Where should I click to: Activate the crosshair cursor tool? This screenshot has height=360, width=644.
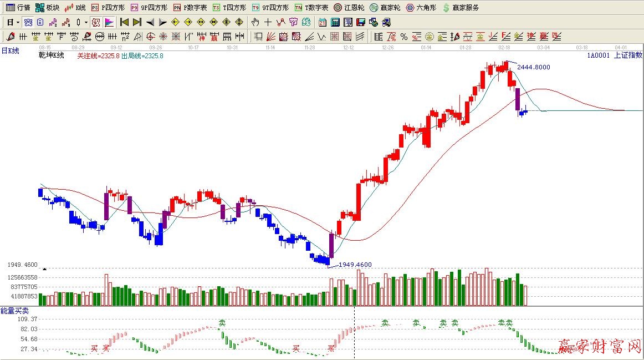pyautogui.click(x=268, y=23)
